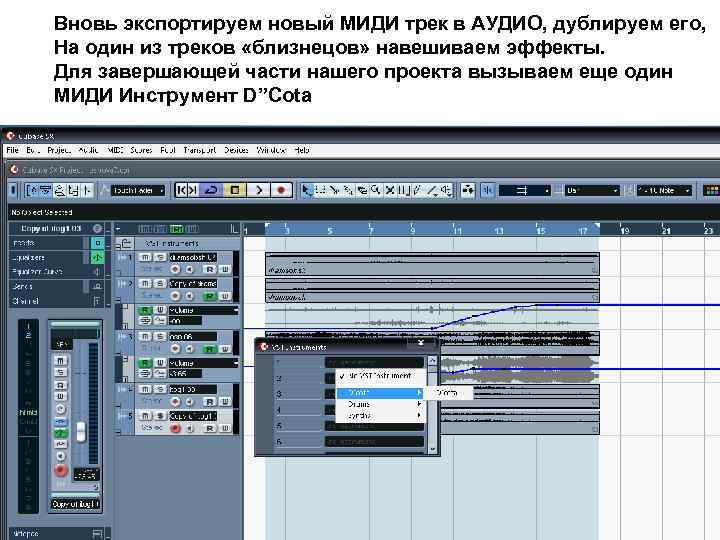Click the Autoscroll toolbar button
720x540 pixels.
click(x=468, y=190)
